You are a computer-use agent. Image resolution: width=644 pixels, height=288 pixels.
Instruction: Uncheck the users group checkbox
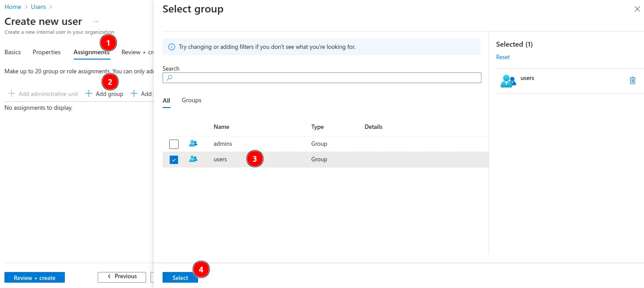coord(174,160)
